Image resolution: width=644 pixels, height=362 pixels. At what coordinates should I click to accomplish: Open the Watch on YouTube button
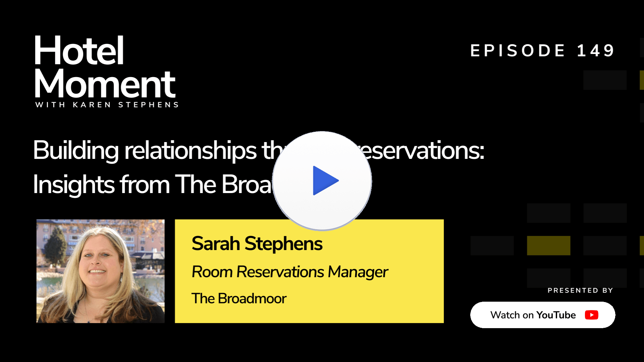[x=543, y=315]
